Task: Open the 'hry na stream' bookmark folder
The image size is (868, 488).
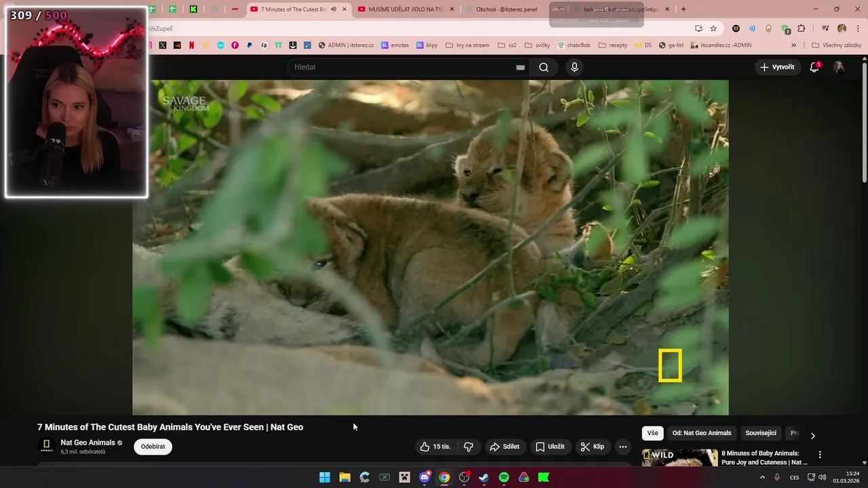Action: tap(467, 45)
